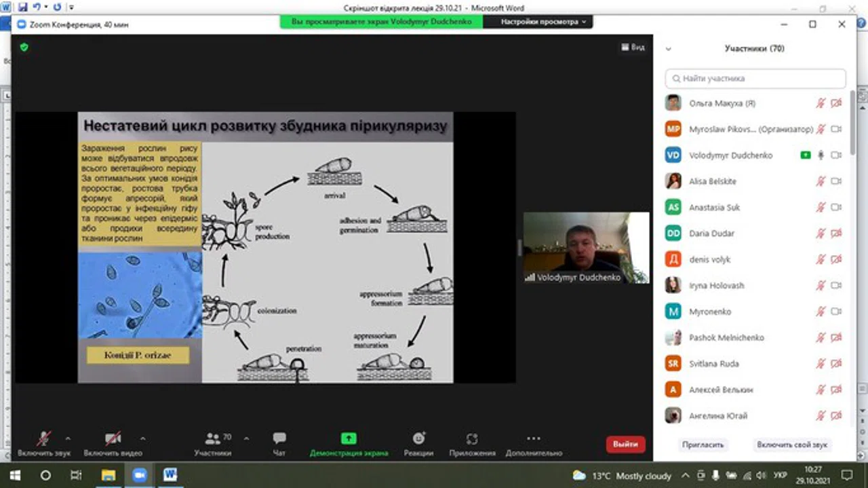Click camera icon for Myroslaw Pikovs
Screen dimensions: 868x488
pos(836,129)
